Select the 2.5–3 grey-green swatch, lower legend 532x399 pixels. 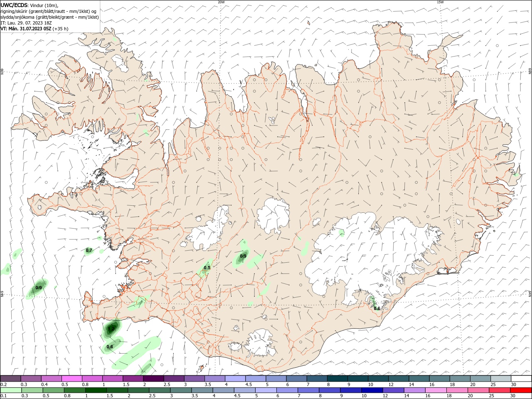pyautogui.click(x=160, y=390)
